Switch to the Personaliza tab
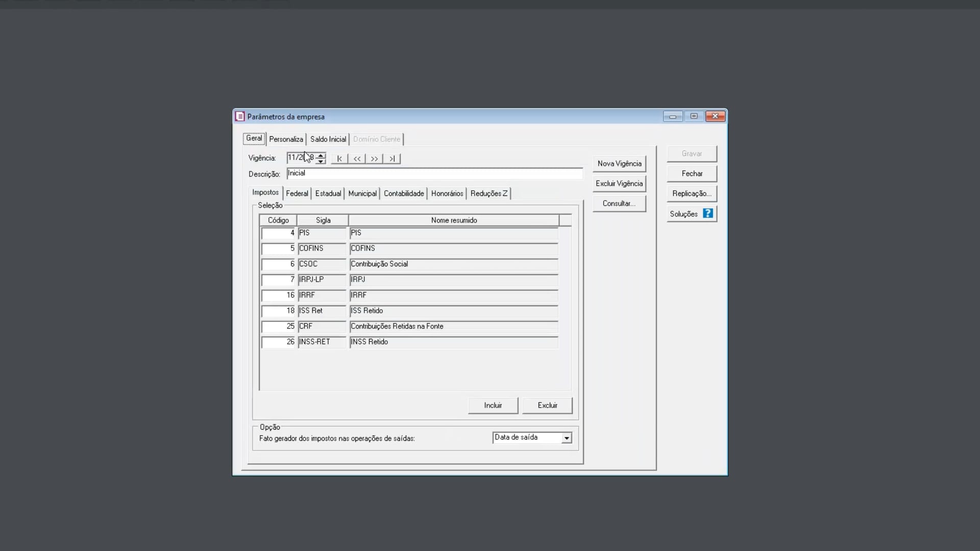The height and width of the screenshot is (551, 980). (x=286, y=139)
